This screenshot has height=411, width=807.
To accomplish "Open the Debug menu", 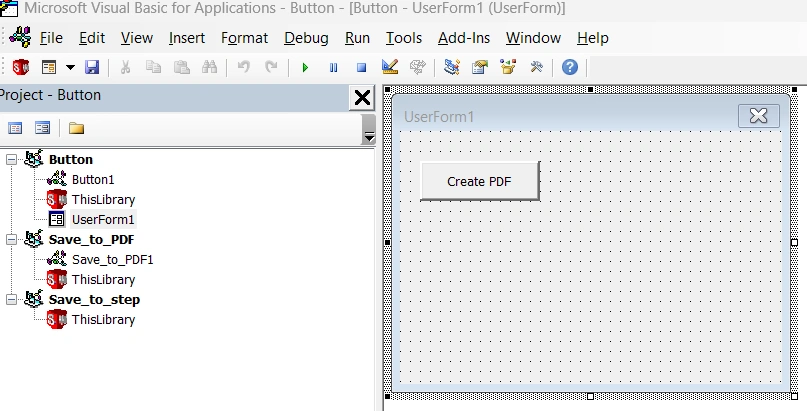I will click(306, 38).
